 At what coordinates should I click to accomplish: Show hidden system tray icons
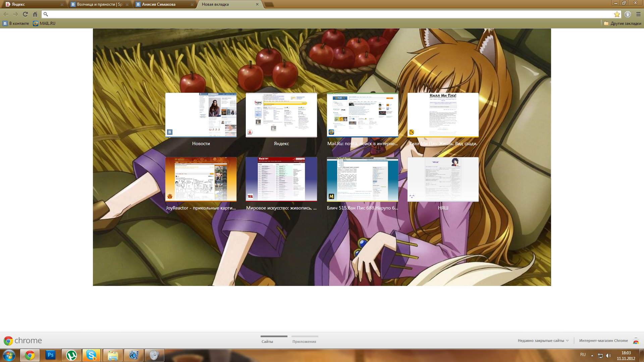tap(592, 356)
